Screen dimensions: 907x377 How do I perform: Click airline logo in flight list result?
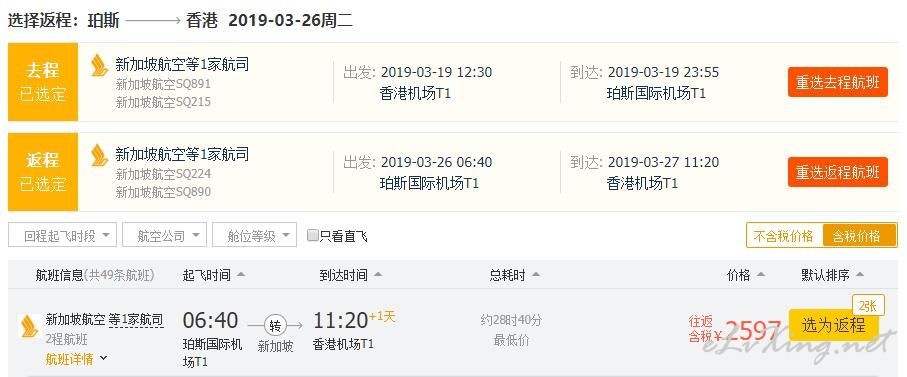pos(29,326)
